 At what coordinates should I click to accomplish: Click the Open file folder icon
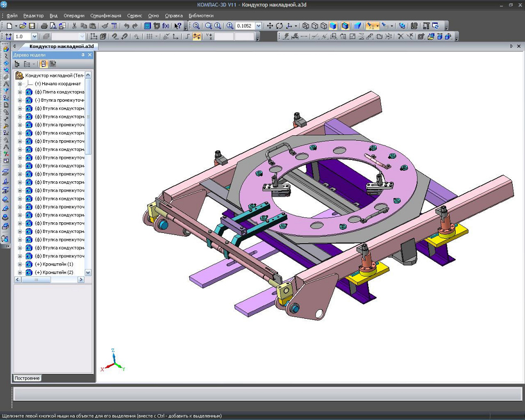coord(23,26)
